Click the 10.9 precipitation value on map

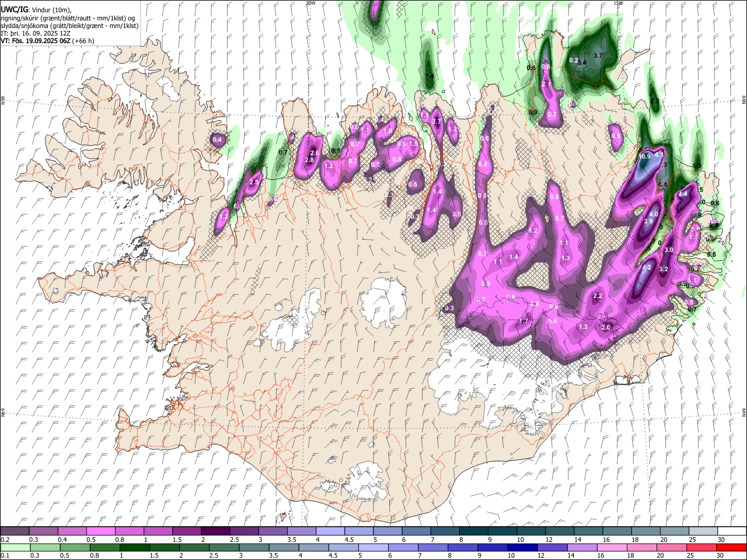click(645, 156)
